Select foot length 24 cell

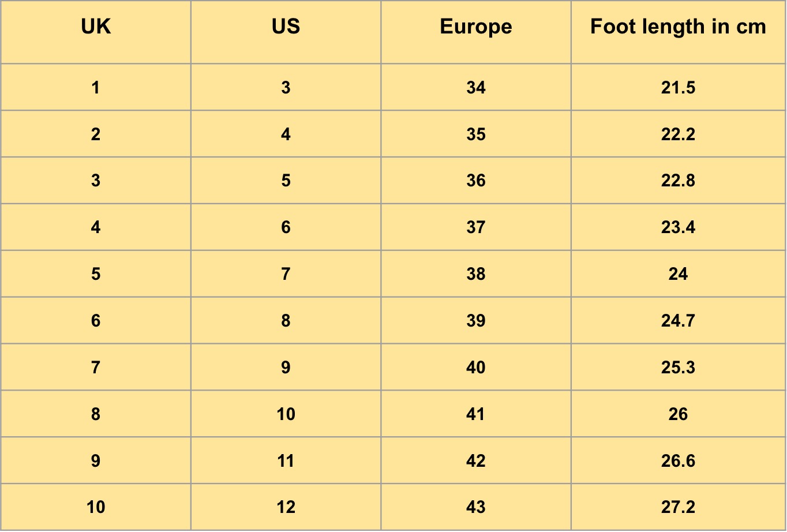tap(678, 274)
